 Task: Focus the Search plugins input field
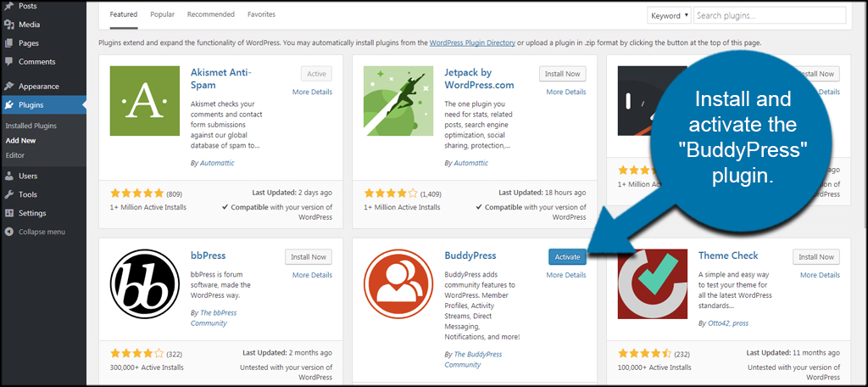pos(770,15)
